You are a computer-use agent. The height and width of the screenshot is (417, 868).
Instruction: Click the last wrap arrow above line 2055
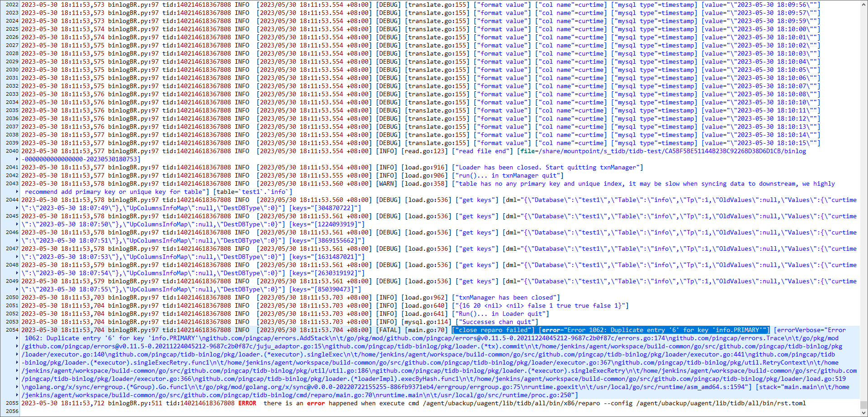click(17, 395)
